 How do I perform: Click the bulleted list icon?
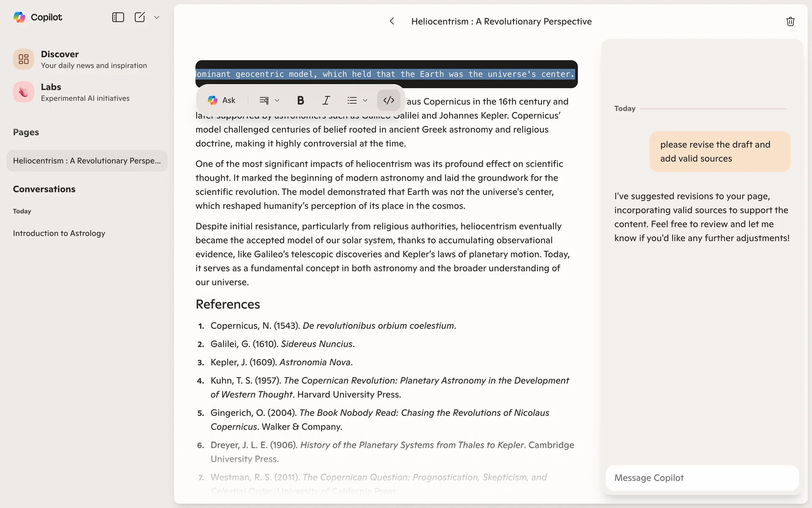[352, 100]
